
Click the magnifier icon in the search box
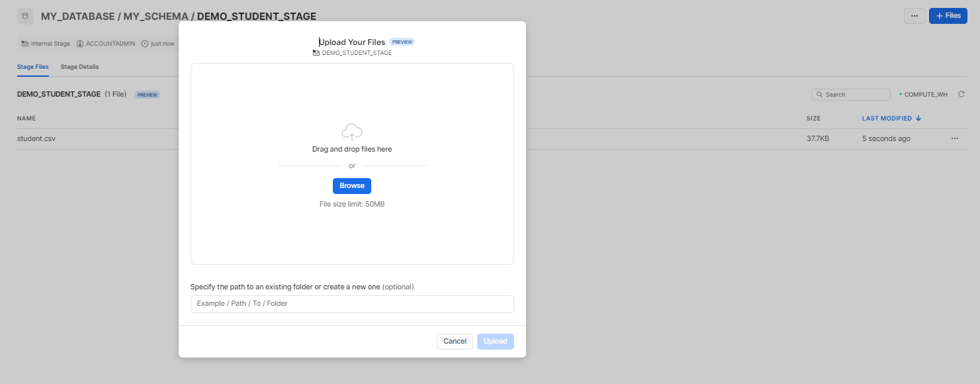coord(819,94)
